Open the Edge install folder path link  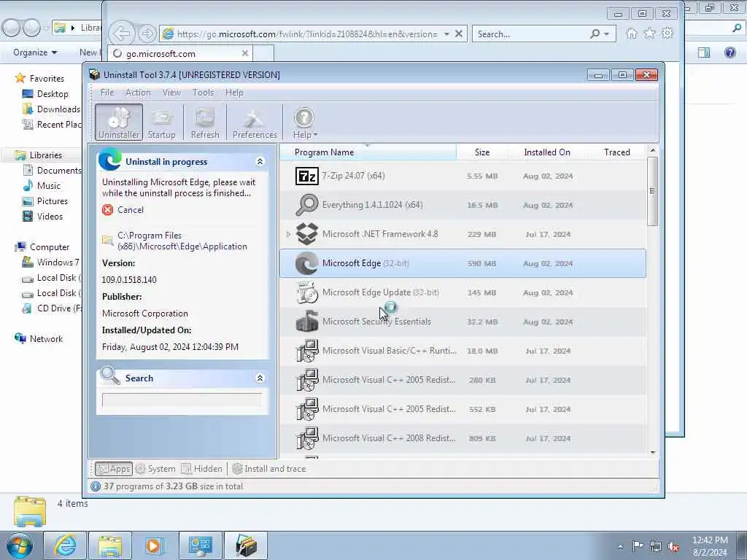pos(182,241)
